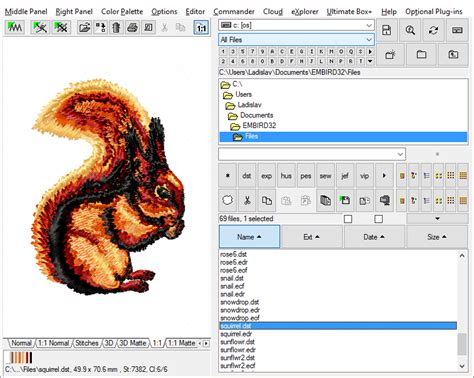Filter files by dst format button

247,175
